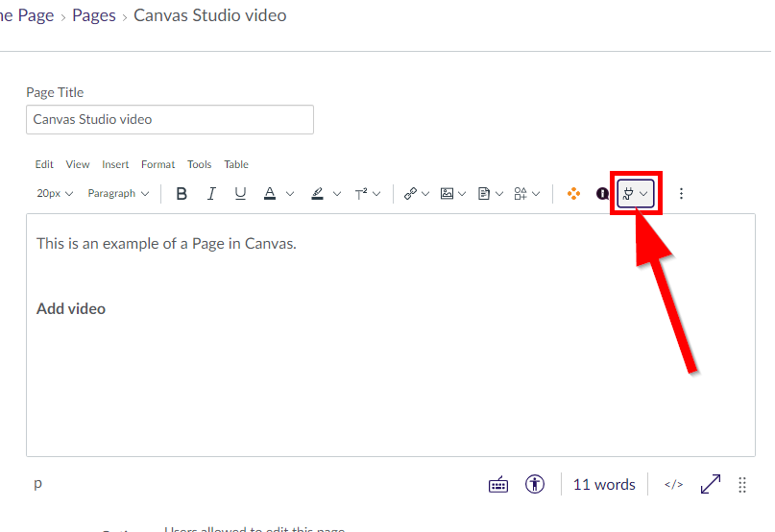Click the black circle tool icon
The height and width of the screenshot is (532, 775).
pyautogui.click(x=602, y=193)
